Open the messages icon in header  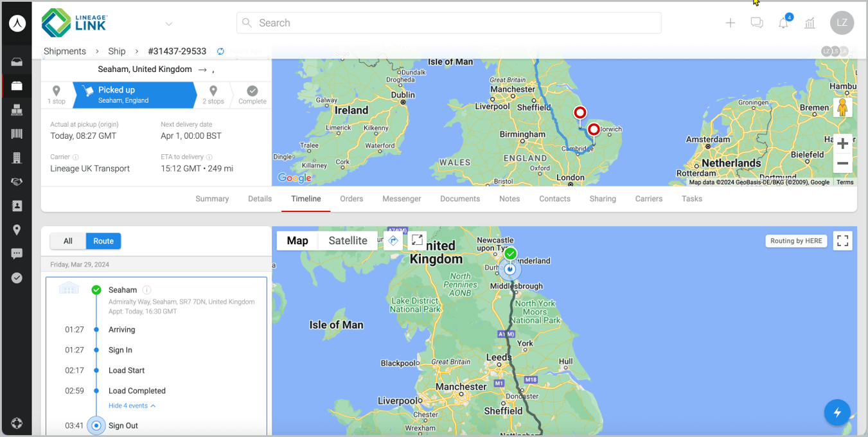[757, 23]
